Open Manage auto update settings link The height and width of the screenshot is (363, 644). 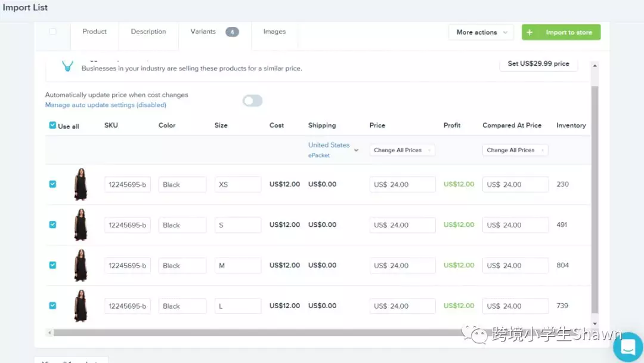tap(106, 105)
